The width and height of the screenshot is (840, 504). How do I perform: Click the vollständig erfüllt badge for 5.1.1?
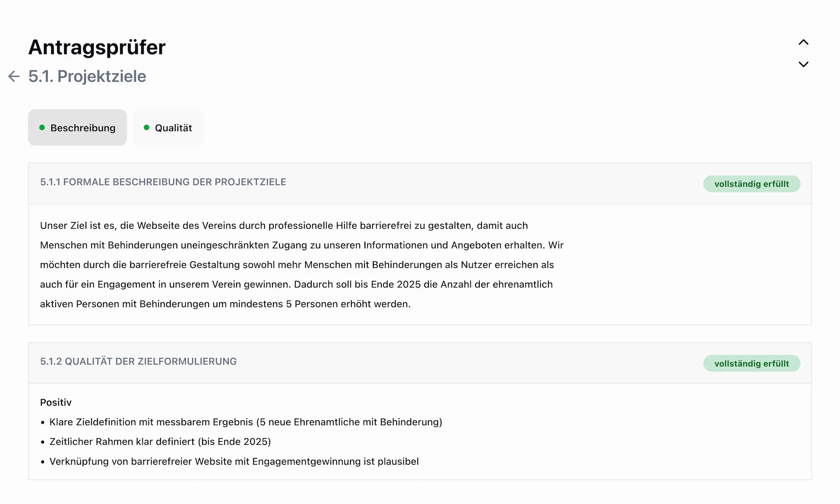[751, 183]
